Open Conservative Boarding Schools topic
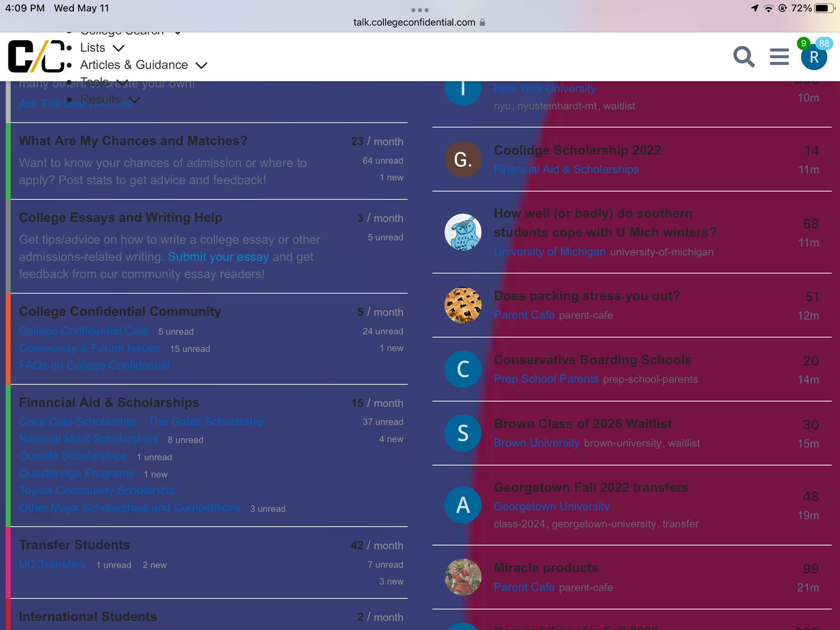840x630 pixels. tap(593, 360)
